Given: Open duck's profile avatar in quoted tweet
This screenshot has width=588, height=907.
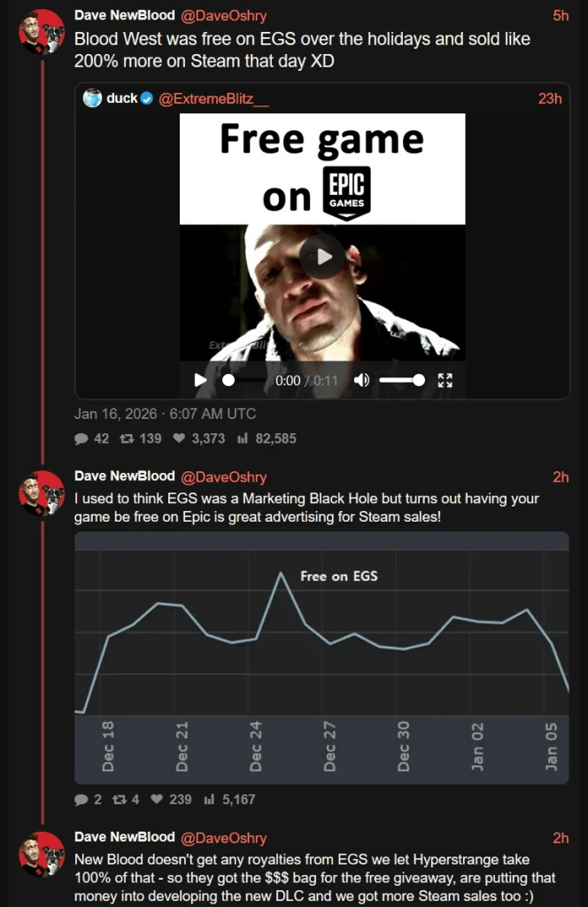Looking at the screenshot, I should 92,98.
